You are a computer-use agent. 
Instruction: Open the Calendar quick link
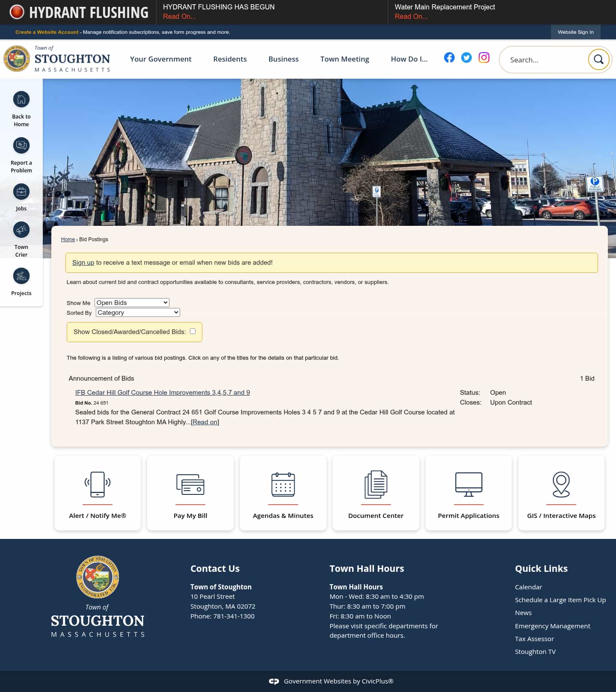point(528,587)
